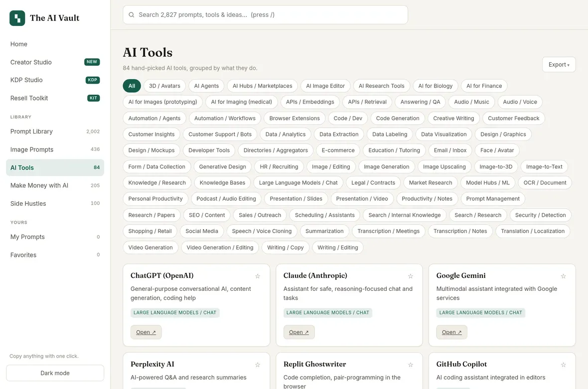
Task: Filter by AI for Finance
Action: [x=484, y=86]
